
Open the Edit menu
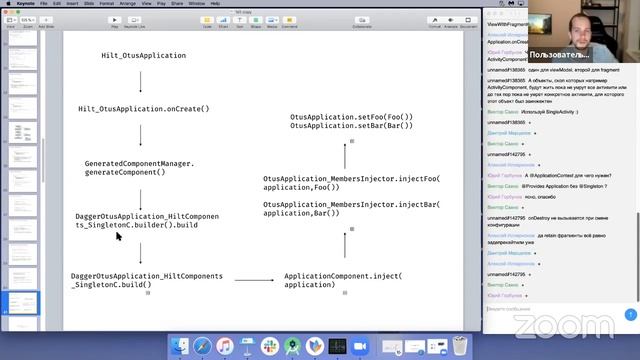(x=57, y=3)
